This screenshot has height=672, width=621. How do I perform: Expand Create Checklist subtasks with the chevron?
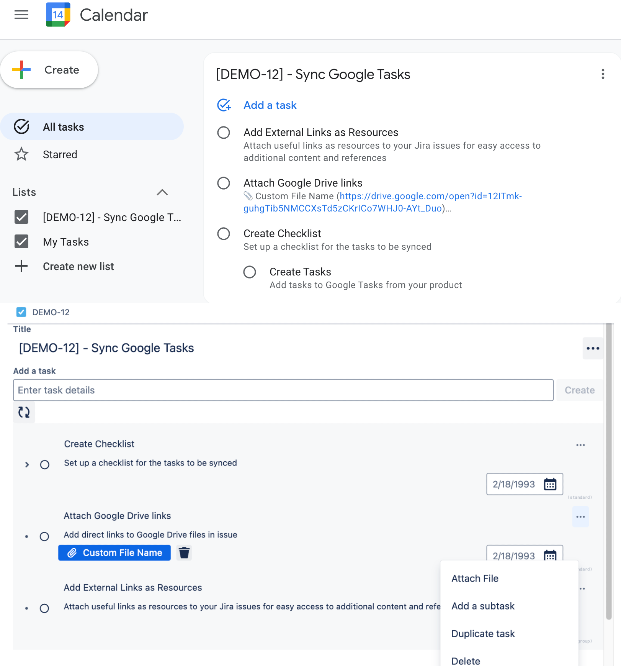click(x=27, y=464)
